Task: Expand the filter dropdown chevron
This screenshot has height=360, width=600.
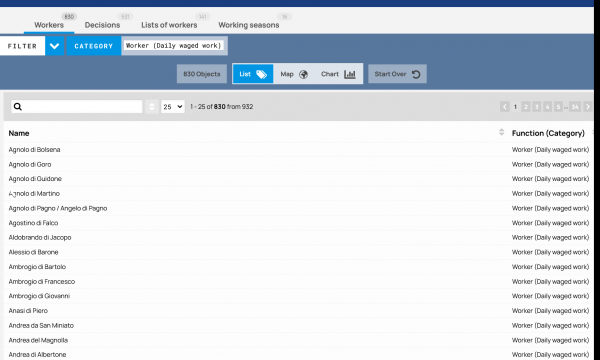Action: point(54,46)
